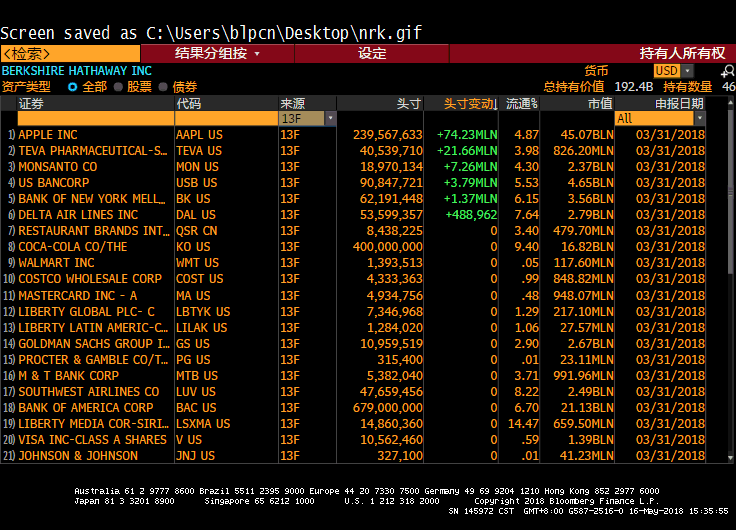The height and width of the screenshot is (530, 736).
Task: Open the VISA INC-CLASS A SHARES row
Action: click(353, 439)
